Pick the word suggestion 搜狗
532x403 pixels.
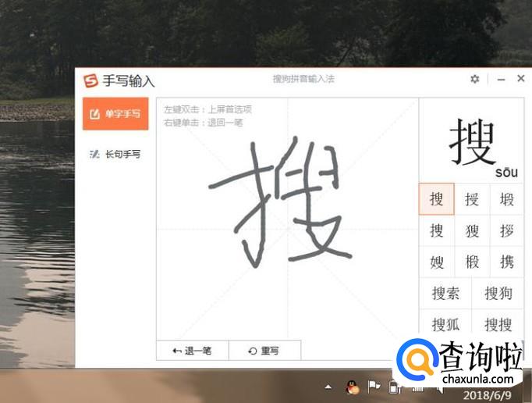(x=498, y=293)
